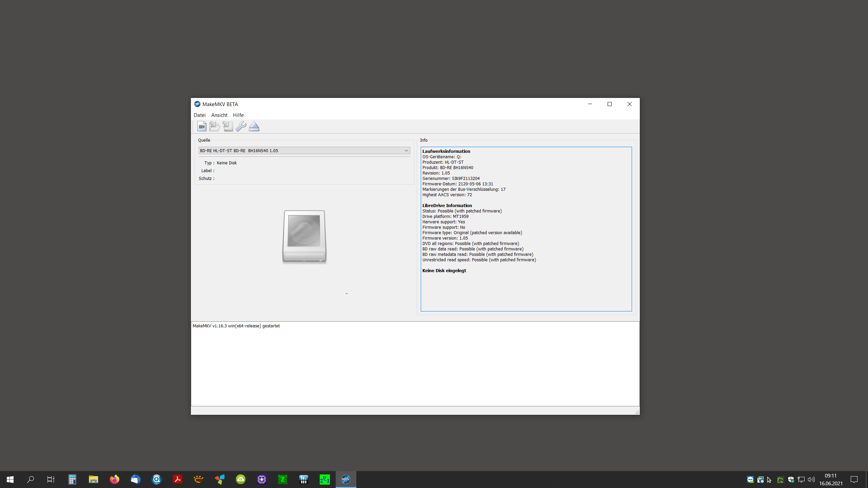Click the open files toolbar icon

click(x=202, y=126)
